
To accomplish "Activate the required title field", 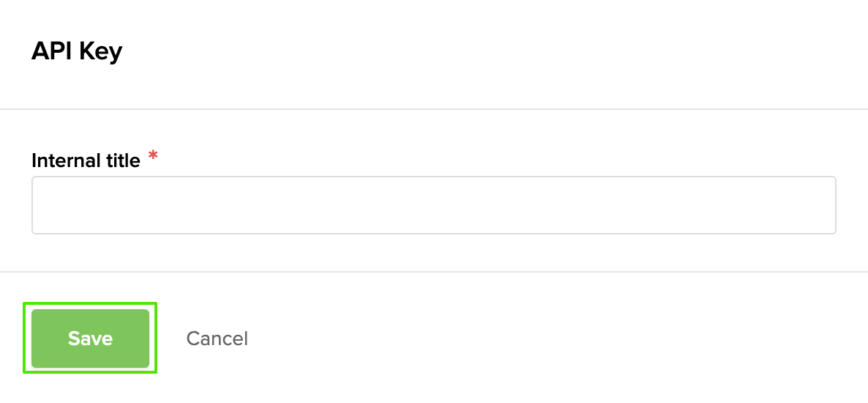I will pos(433,205).
